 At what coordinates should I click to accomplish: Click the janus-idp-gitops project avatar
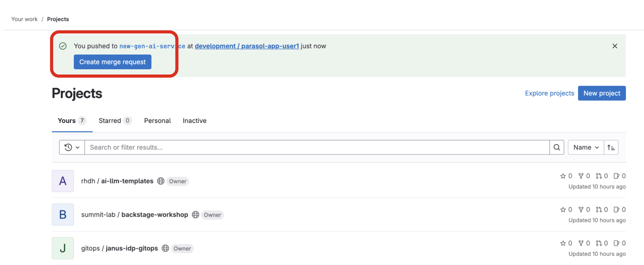pyautogui.click(x=63, y=248)
